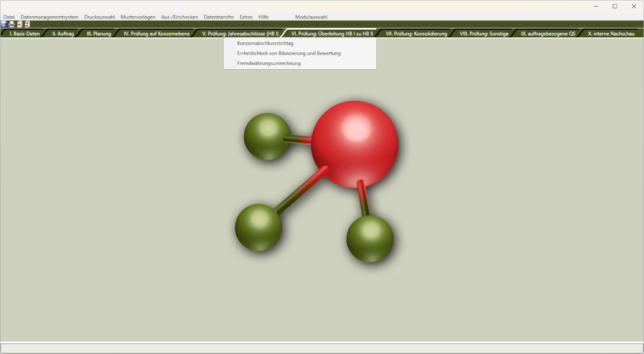Click the double red arrow document icon
644x354 pixels.
click(x=27, y=25)
